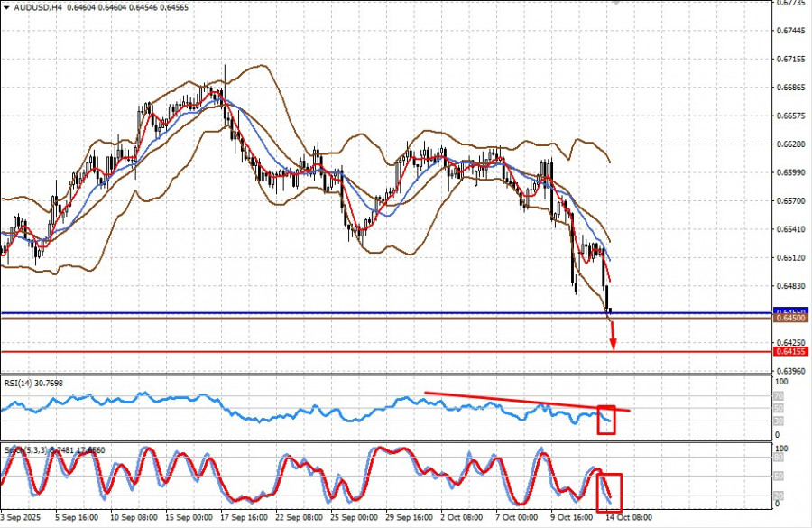Click the 25 Sep 00:00 time label
Viewport: 812px width, 528px height.
[x=355, y=517]
